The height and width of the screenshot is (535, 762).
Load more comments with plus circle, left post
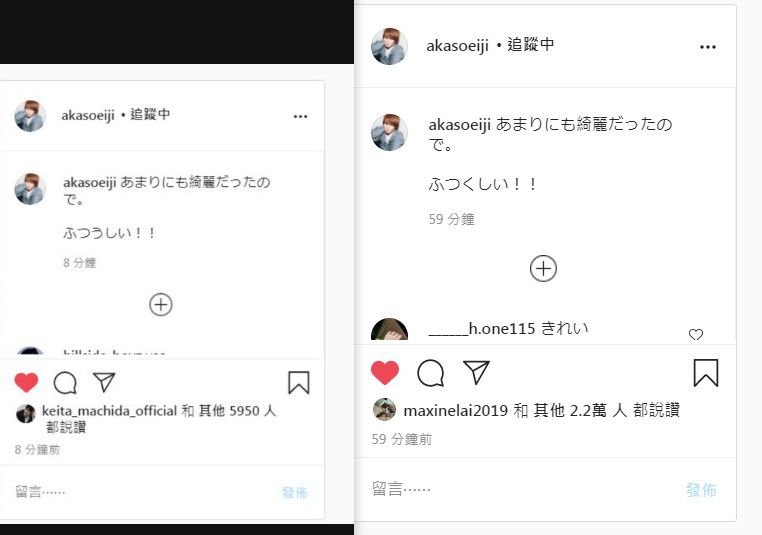pos(161,305)
